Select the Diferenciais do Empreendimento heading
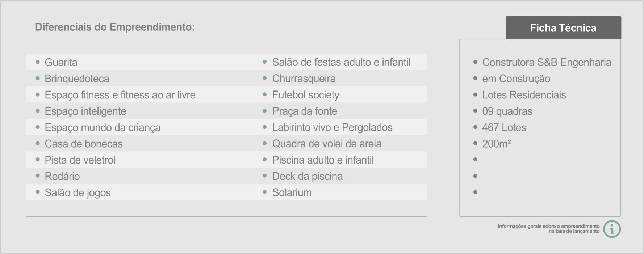 [115, 27]
